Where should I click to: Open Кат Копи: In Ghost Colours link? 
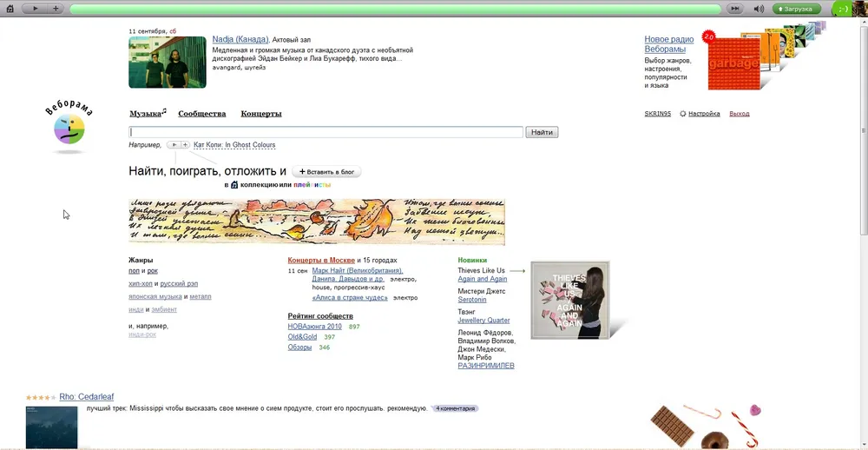234,145
